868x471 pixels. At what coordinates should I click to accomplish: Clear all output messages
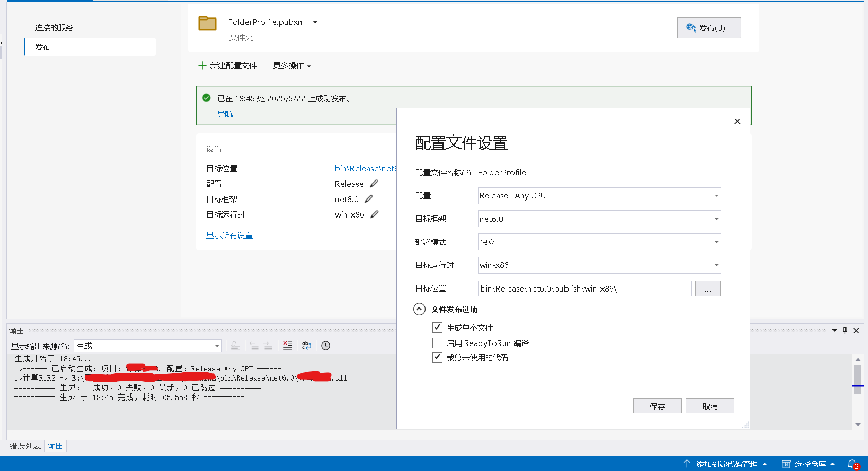tap(288, 346)
